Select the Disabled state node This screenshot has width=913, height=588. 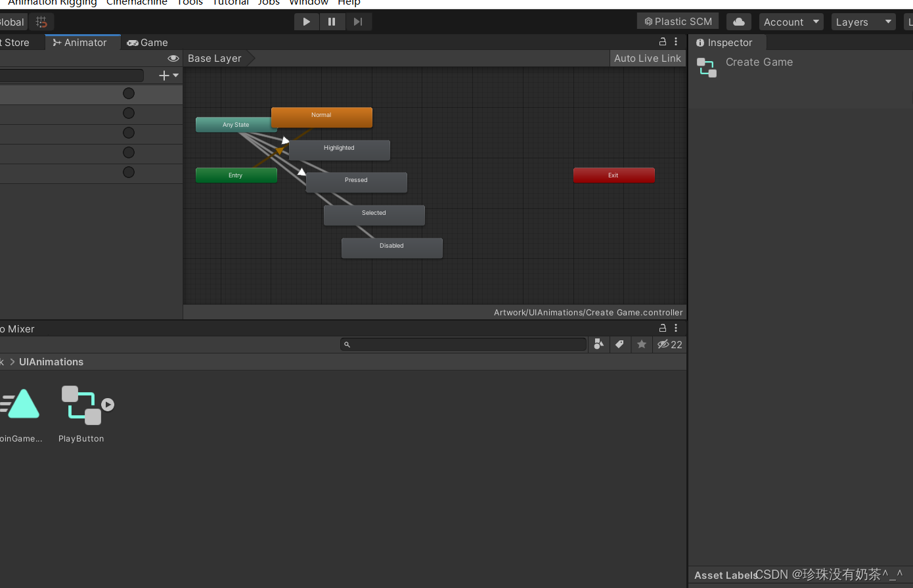pyautogui.click(x=392, y=248)
